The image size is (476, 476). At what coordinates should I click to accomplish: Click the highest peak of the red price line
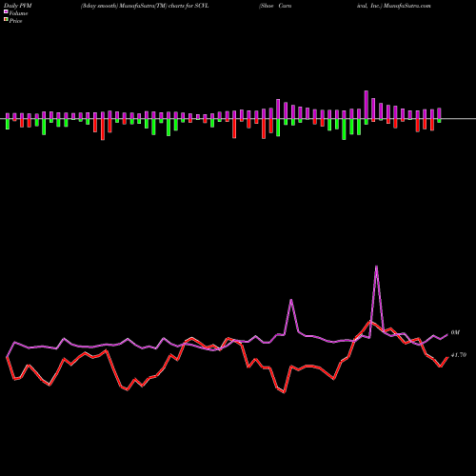[369, 323]
